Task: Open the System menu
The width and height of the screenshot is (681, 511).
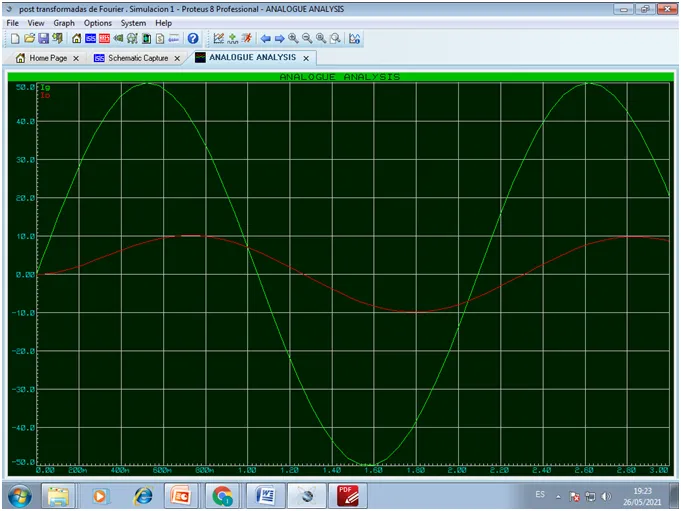Action: tap(133, 23)
